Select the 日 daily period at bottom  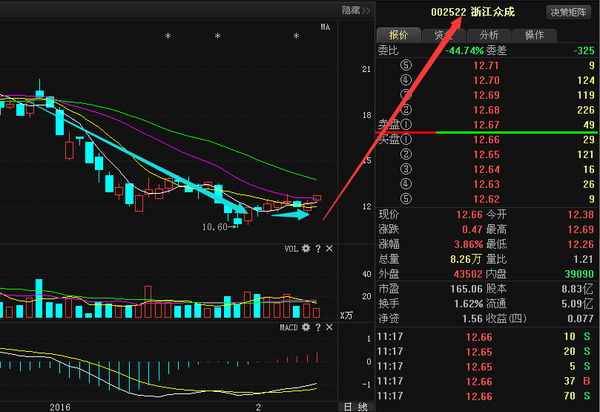347,406
